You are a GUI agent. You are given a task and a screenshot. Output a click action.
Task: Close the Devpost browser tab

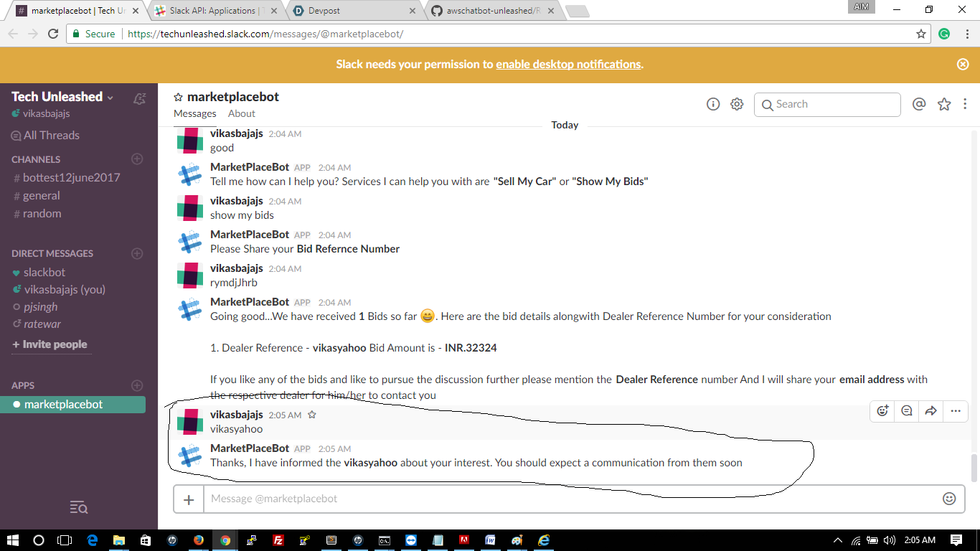[x=412, y=11]
